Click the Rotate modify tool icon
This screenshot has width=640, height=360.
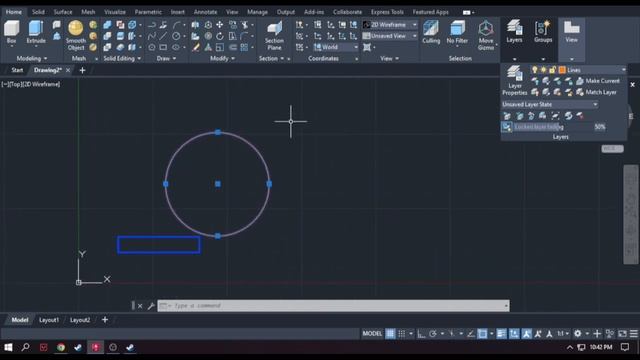pyautogui.click(x=220, y=36)
